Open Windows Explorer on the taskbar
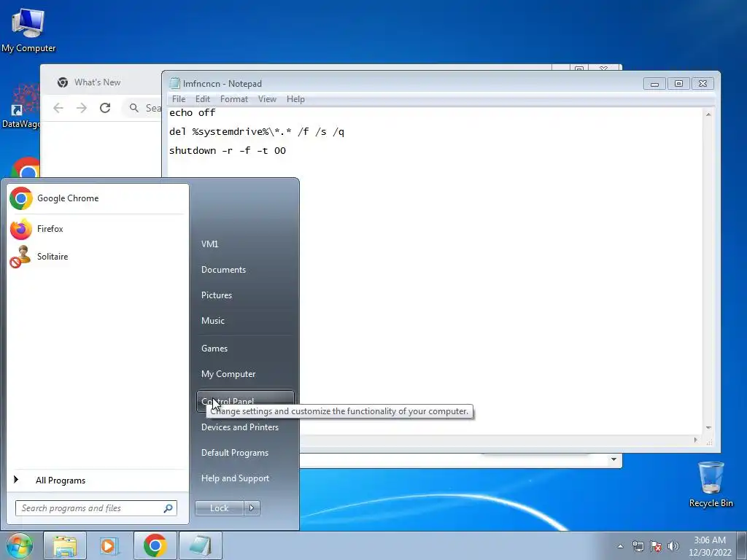Image resolution: width=747 pixels, height=560 pixels. point(65,545)
